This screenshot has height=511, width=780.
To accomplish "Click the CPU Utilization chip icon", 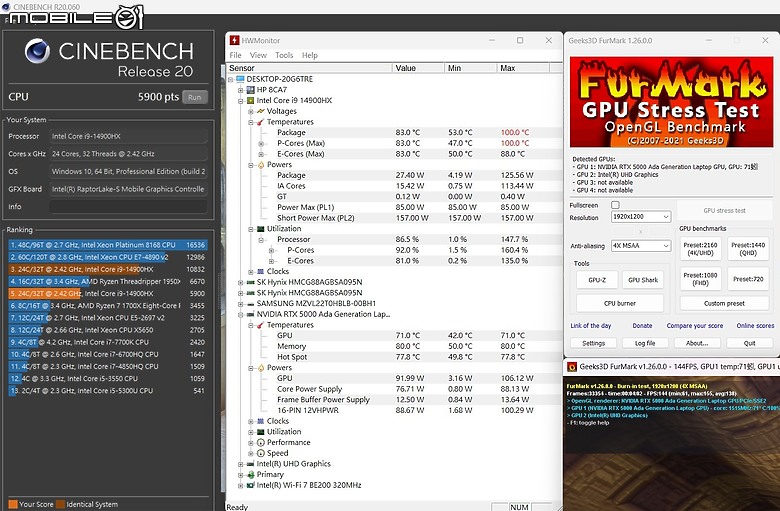I will point(261,229).
